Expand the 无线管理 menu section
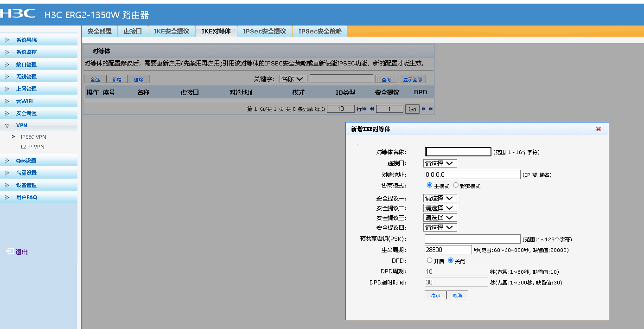 tap(38, 77)
